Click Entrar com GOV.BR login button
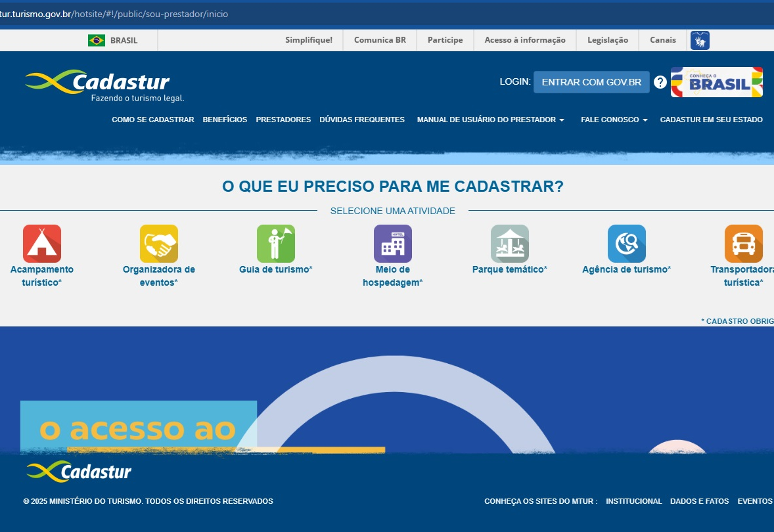 pos(591,82)
